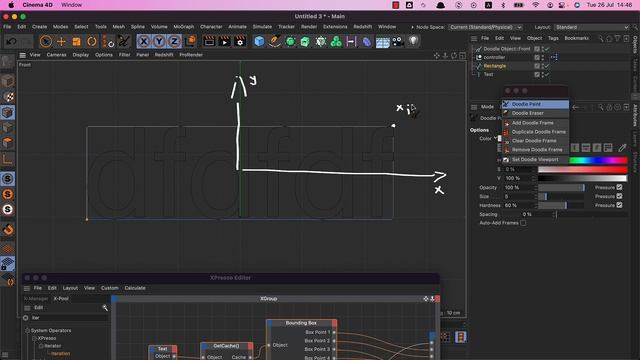This screenshot has width=640, height=360.
Task: Click the Camera object icon
Action: coord(398,41)
